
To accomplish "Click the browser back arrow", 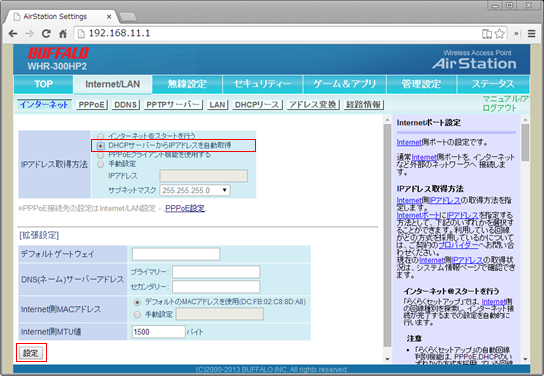I will [13, 34].
